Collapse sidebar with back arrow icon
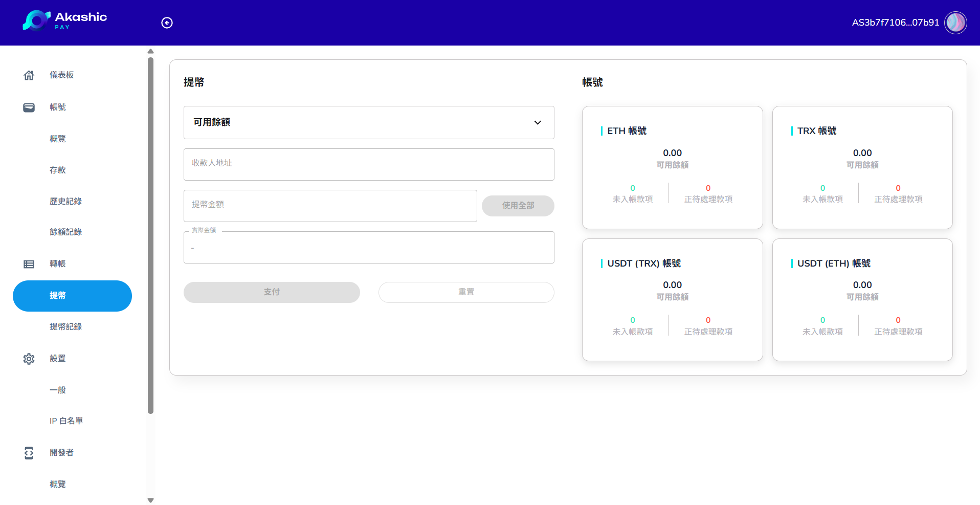The width and height of the screenshot is (980, 505). [x=167, y=23]
